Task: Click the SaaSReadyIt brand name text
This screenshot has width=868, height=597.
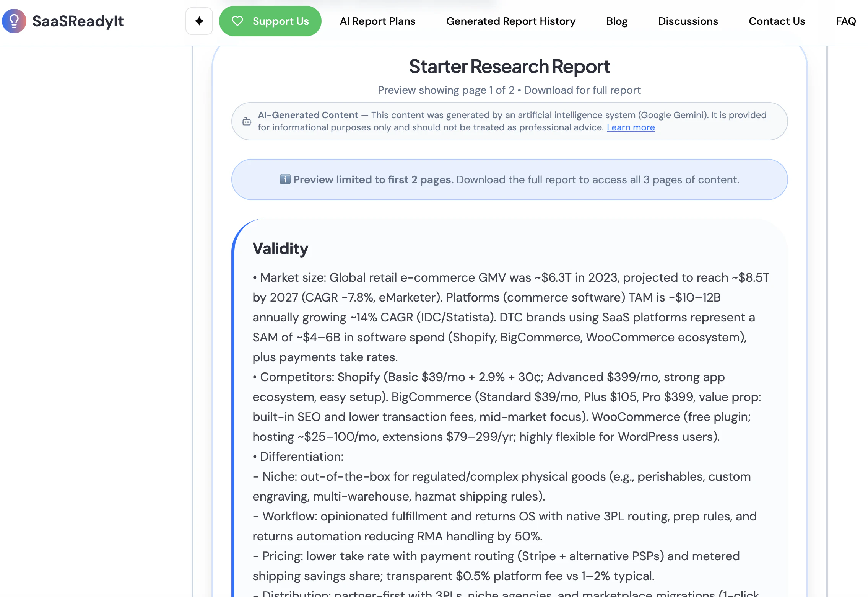Action: [x=78, y=21]
